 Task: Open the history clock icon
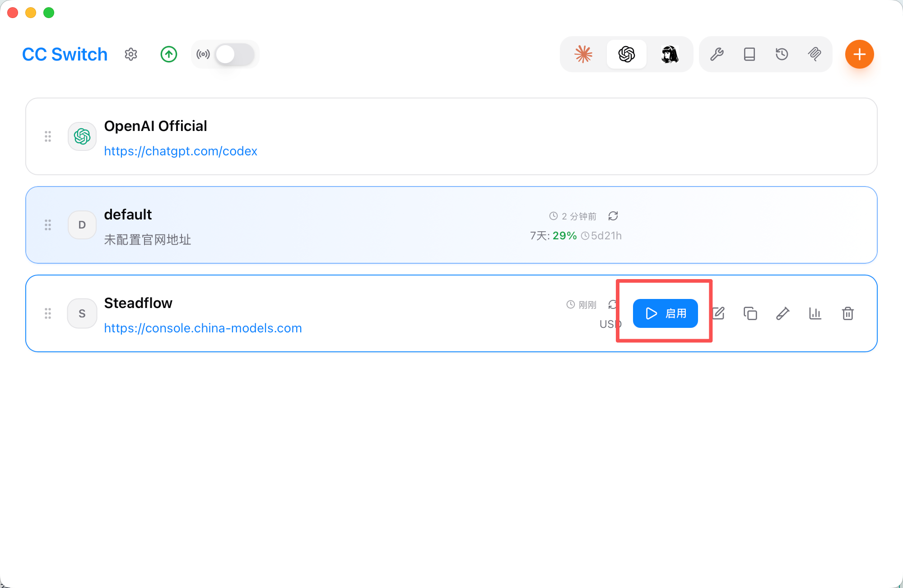pyautogui.click(x=782, y=54)
